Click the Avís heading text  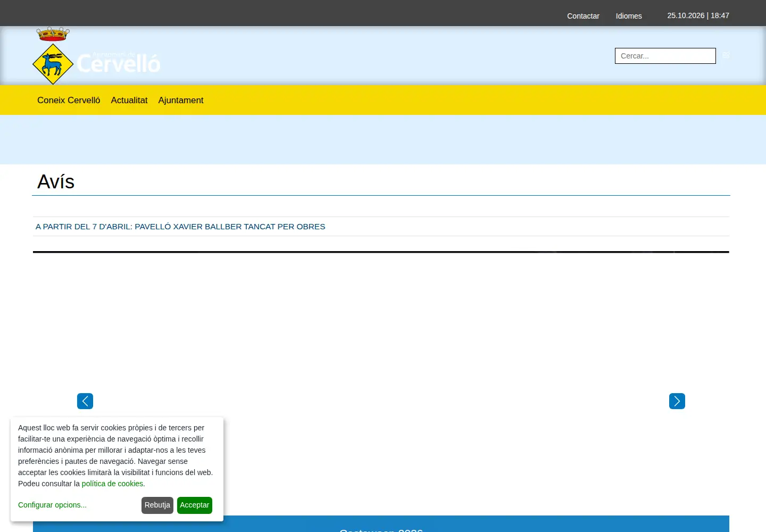[56, 182]
